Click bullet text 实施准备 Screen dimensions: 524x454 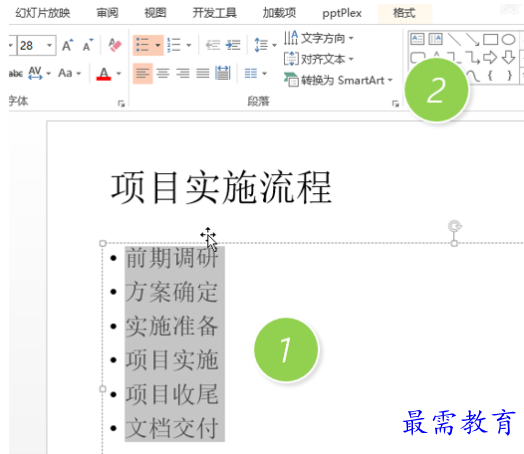point(172,326)
